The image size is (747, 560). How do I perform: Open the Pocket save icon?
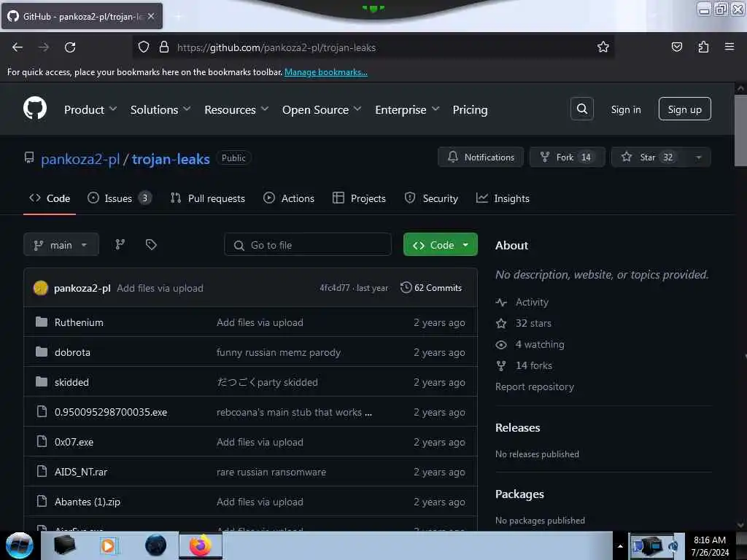click(x=676, y=47)
